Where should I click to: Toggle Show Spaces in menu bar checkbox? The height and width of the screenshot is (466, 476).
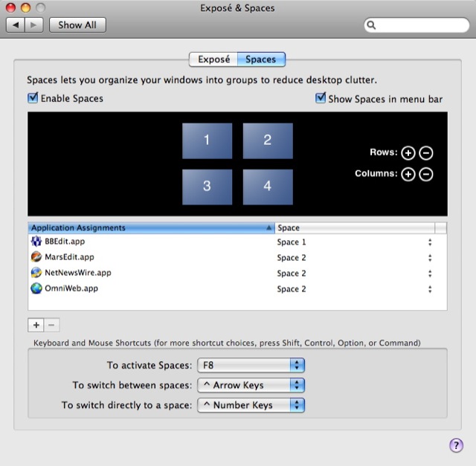tap(321, 98)
